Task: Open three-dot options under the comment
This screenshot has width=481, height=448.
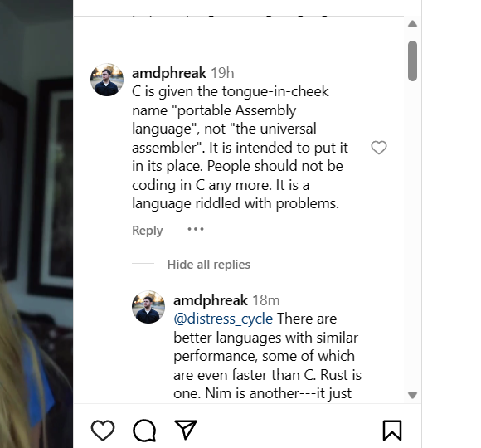Action: (x=196, y=229)
